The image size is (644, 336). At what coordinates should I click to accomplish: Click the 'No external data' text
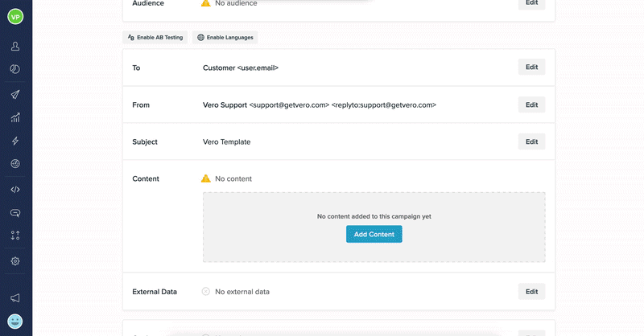242,292
